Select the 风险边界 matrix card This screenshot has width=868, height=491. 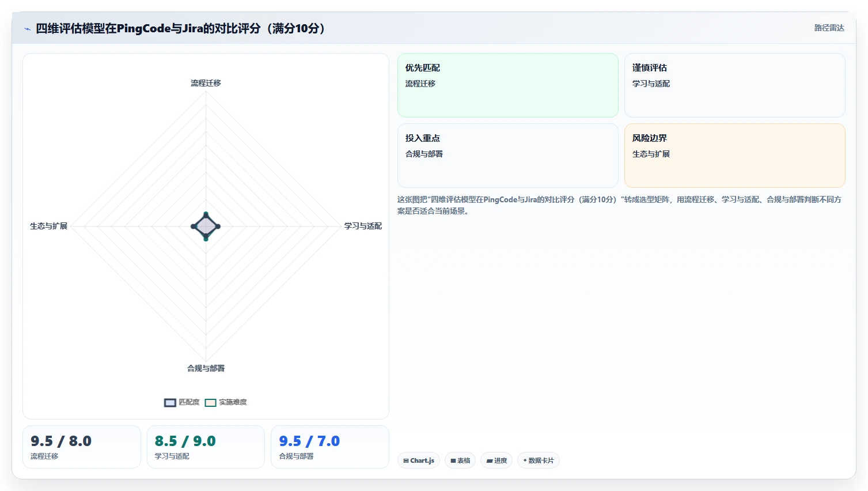734,156
